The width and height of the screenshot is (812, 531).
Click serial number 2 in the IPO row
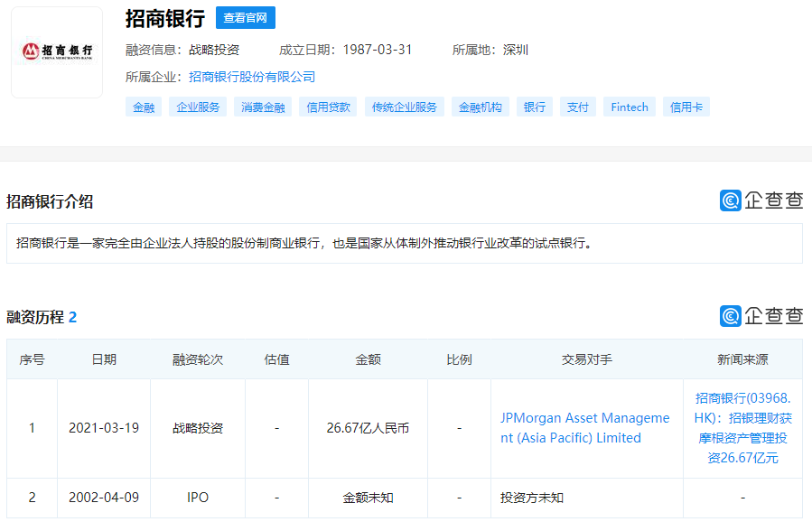[33, 498]
